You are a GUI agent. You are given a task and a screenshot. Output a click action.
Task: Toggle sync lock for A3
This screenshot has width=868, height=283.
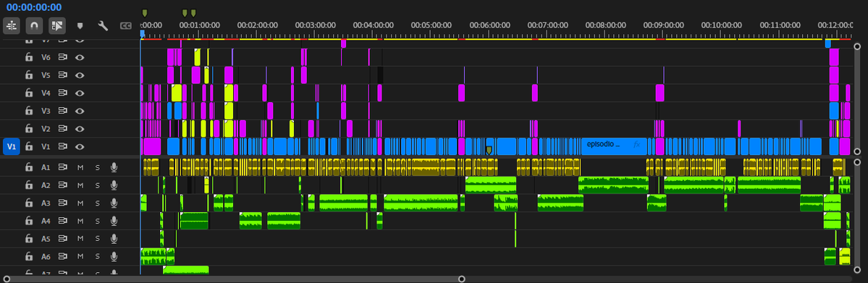63,203
